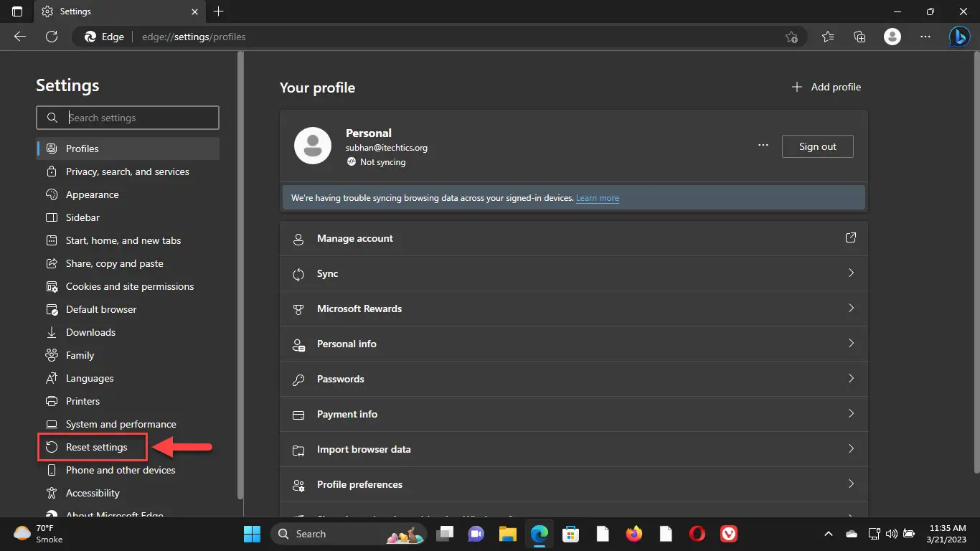This screenshot has width=980, height=551.
Task: Click the Family icon in settings sidebar
Action: click(52, 355)
